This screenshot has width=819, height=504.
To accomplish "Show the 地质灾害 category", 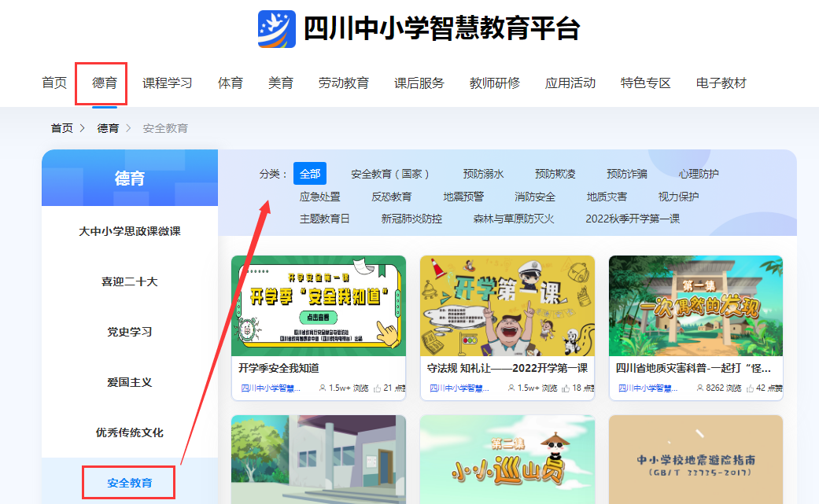I will 607,197.
